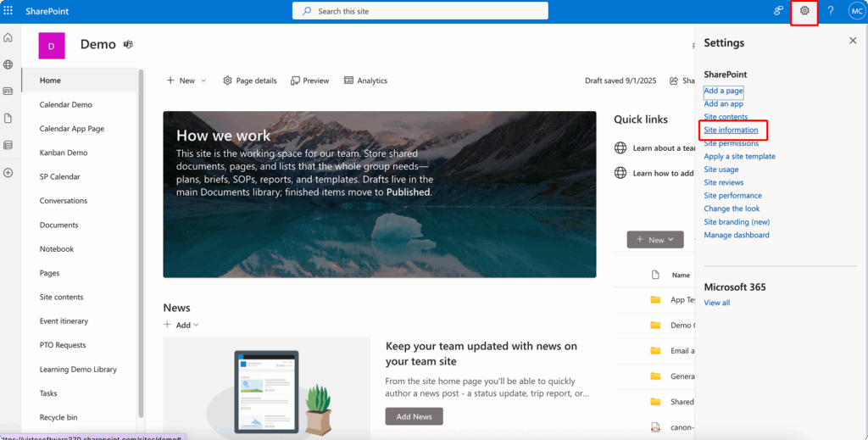This screenshot has height=440, width=868.
Task: Click the Site information link
Action: pyautogui.click(x=731, y=130)
